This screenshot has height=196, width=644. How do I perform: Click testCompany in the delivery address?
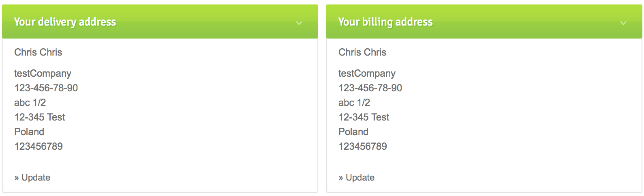pos(43,73)
